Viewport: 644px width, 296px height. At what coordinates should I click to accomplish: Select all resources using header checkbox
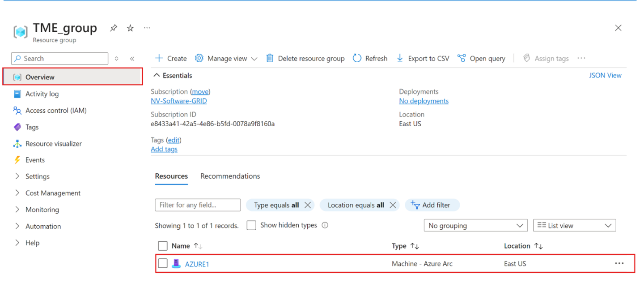click(163, 246)
